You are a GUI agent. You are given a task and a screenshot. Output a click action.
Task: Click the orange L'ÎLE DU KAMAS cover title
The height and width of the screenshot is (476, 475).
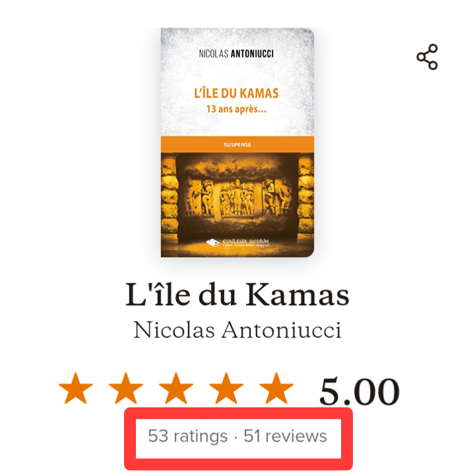coord(236,93)
